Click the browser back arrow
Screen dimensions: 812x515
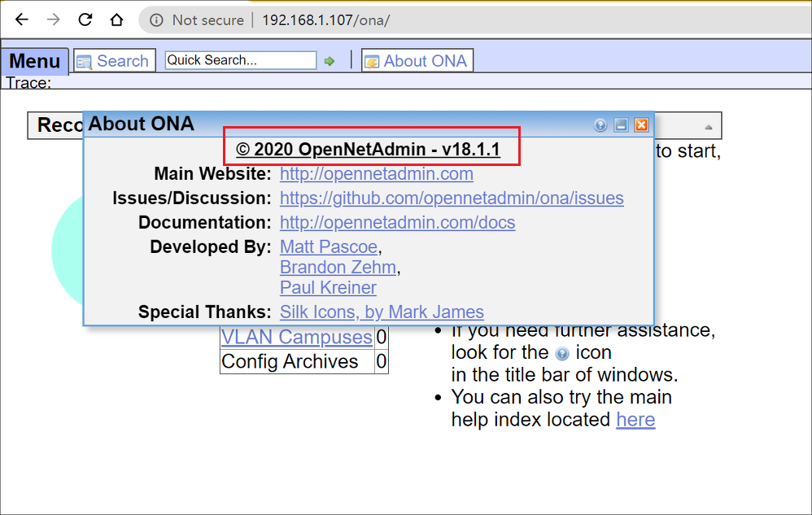21,20
